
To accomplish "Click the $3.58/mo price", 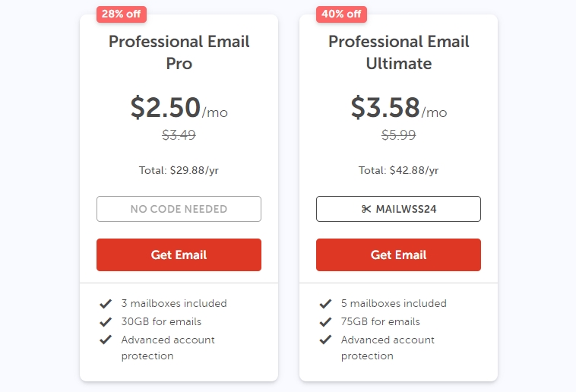I will (x=398, y=108).
